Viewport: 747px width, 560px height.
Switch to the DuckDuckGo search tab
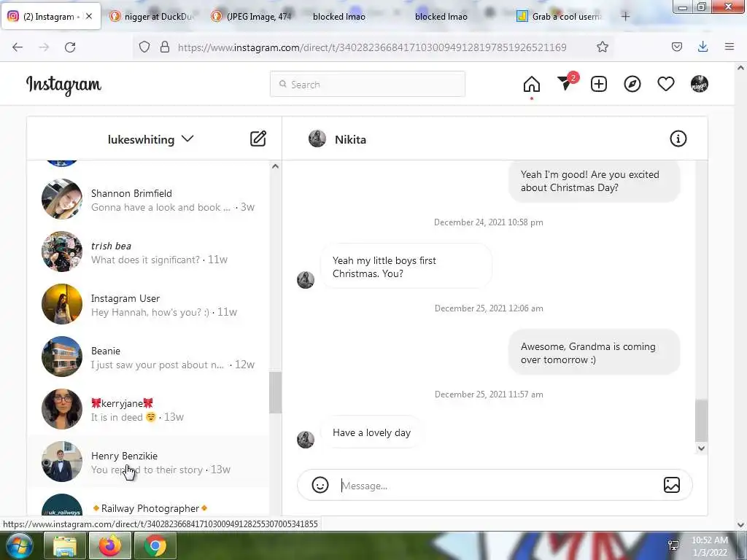152,16
